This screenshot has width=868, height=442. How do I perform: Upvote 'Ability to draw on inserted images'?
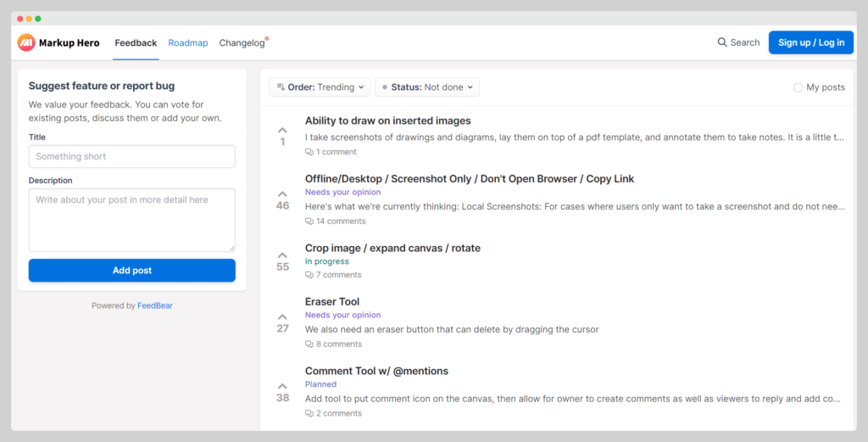(x=282, y=130)
